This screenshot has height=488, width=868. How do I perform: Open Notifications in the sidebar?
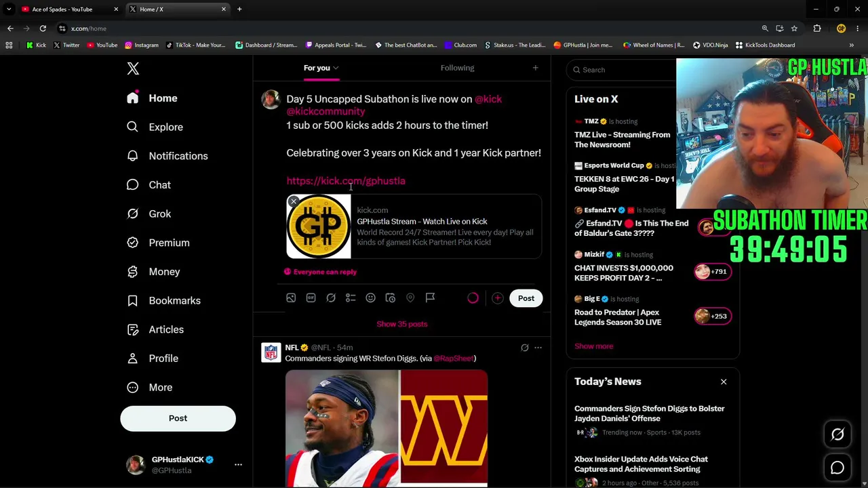coord(167,156)
